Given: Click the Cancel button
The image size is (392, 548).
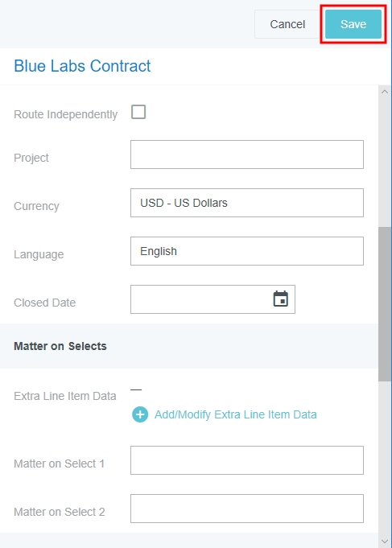Looking at the screenshot, I should pyautogui.click(x=287, y=24).
